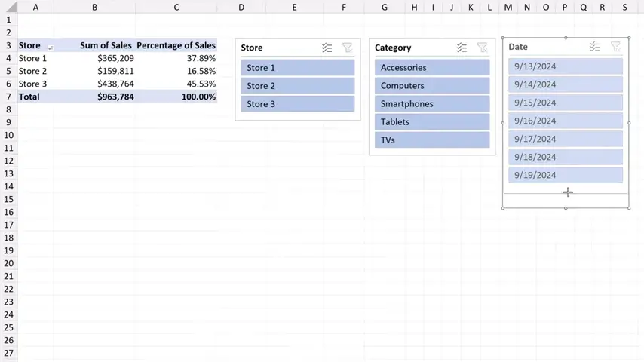Clear filter on the Category slicer
Screen dimensions: 644x362
coord(482,48)
